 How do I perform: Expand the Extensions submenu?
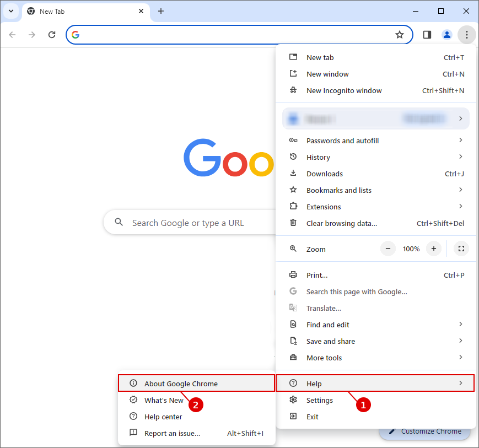click(x=376, y=207)
